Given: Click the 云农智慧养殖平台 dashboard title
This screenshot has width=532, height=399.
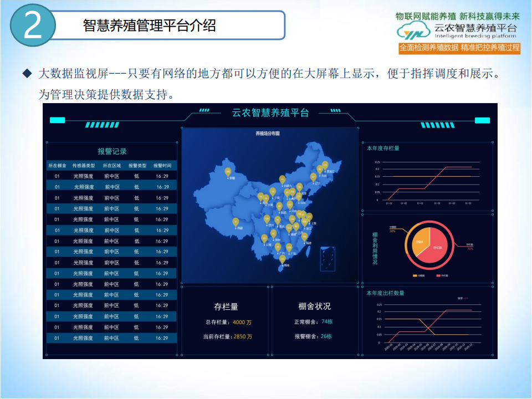Looking at the screenshot, I should (270, 113).
